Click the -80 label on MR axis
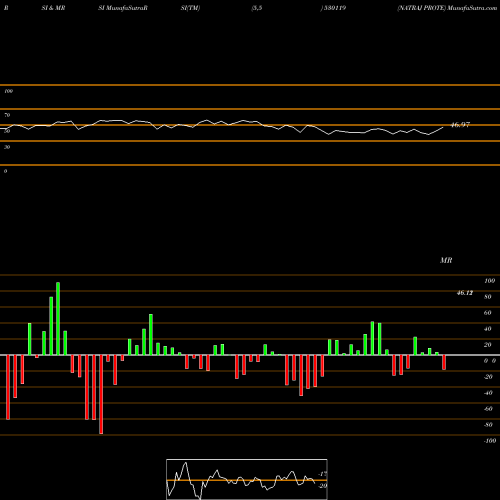 488,425
